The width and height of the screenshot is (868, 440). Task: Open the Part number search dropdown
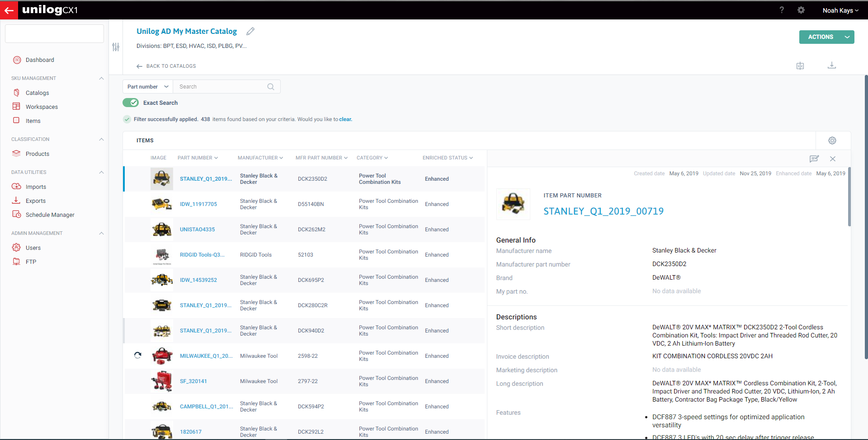pos(148,87)
